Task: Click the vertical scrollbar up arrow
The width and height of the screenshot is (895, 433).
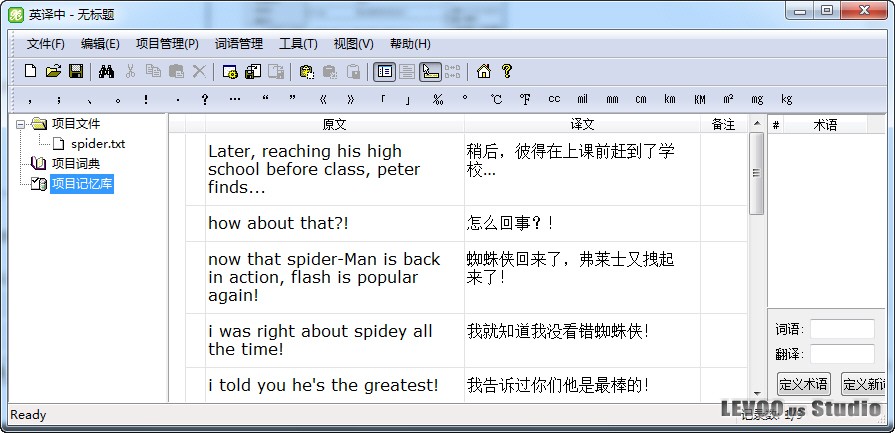Action: coord(757,123)
